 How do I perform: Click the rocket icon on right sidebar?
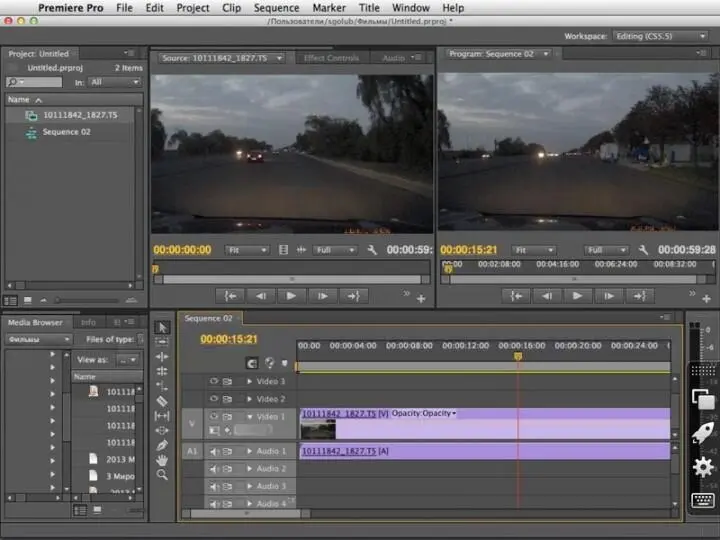(703, 433)
